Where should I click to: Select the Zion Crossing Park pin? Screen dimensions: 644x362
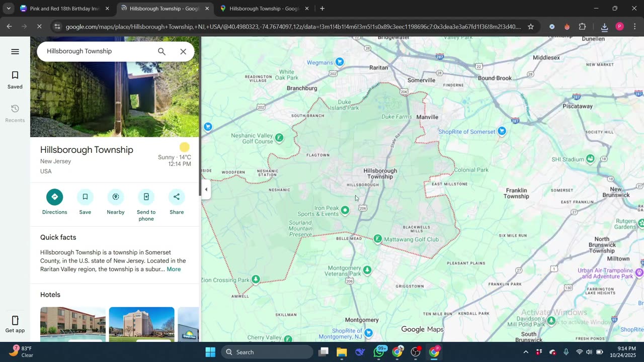pos(256,279)
